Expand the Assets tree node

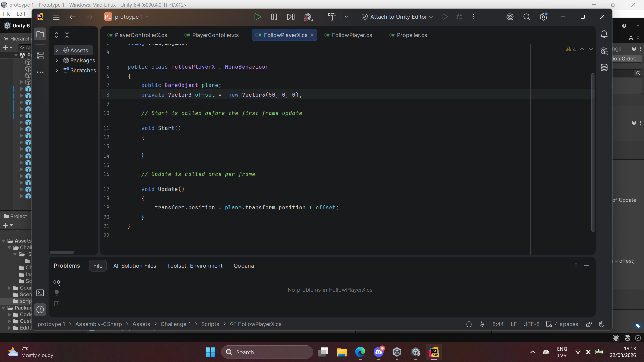point(57,50)
